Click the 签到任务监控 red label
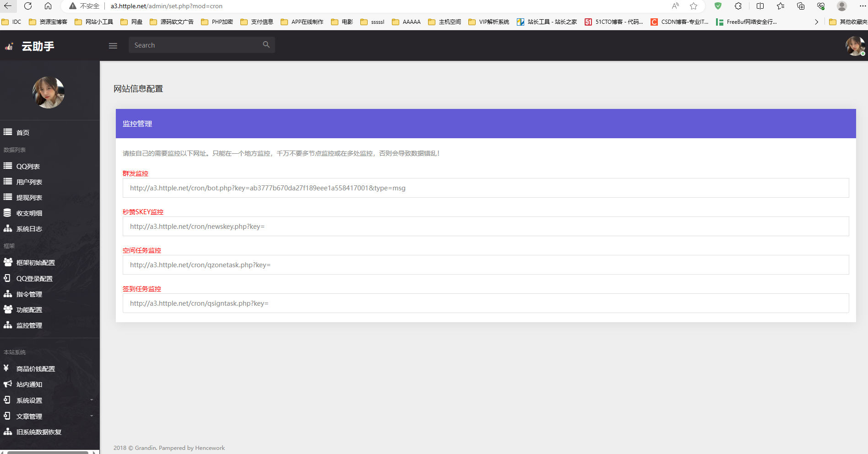This screenshot has height=454, width=868. coord(142,289)
